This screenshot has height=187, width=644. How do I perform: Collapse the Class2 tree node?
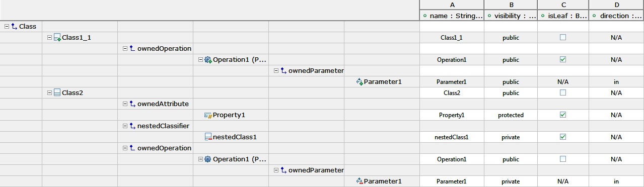tap(50, 92)
